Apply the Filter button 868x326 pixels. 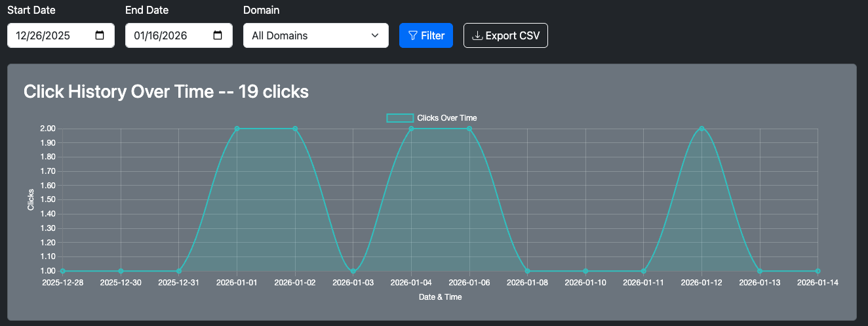(426, 35)
